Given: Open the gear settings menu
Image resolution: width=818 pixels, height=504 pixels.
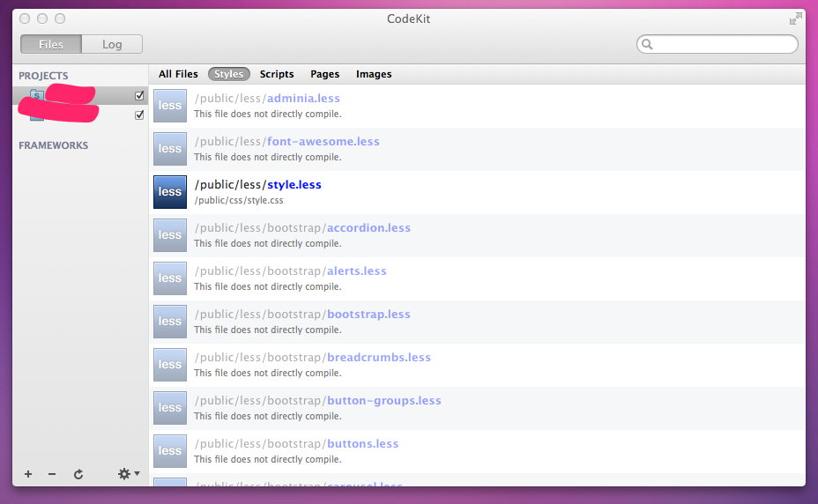Looking at the screenshot, I should pyautogui.click(x=129, y=474).
